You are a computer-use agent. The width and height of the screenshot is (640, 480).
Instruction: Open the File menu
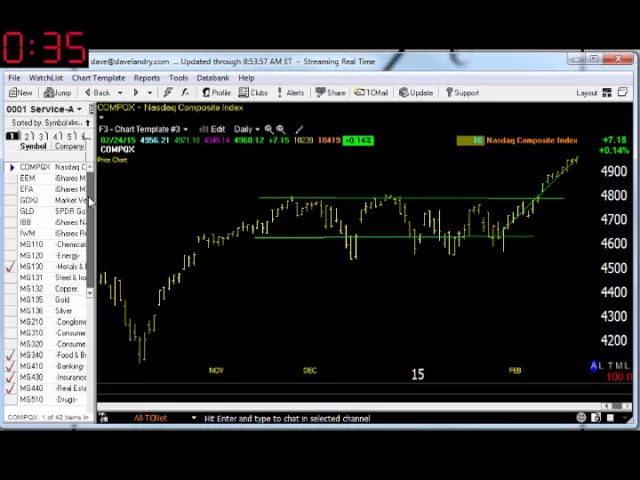pyautogui.click(x=14, y=78)
